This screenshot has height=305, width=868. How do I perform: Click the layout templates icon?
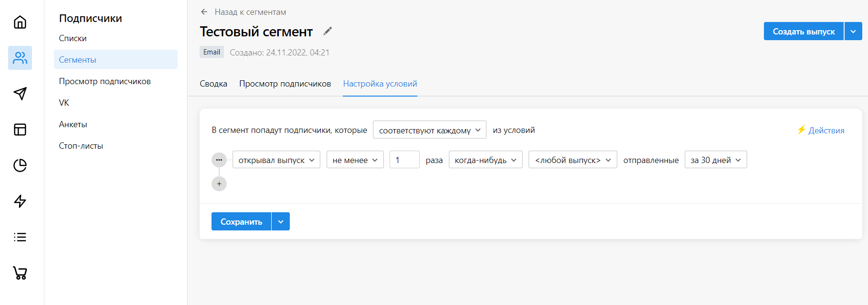tap(20, 130)
